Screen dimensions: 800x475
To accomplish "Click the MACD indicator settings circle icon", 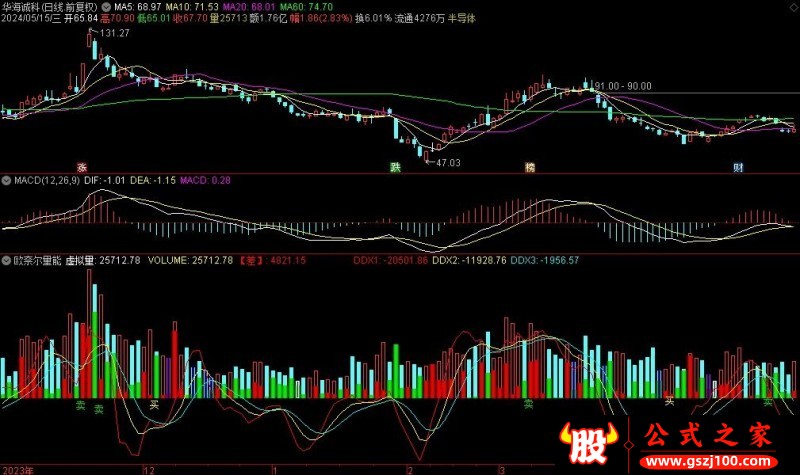I will [6, 181].
